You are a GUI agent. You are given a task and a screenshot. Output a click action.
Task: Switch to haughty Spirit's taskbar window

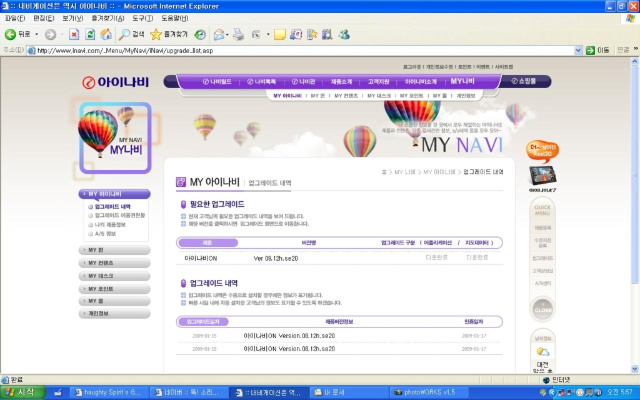108,392
